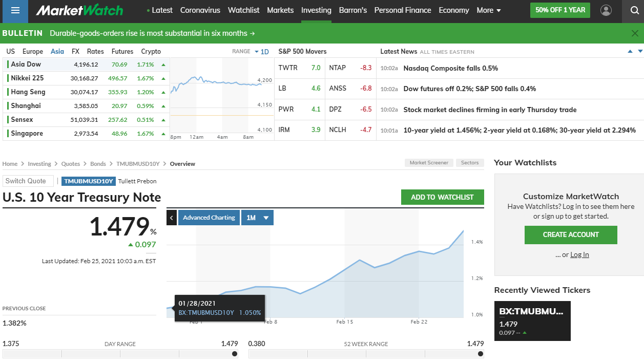The image size is (644, 364).
Task: Open Investing in the top menu
Action: pos(316,10)
